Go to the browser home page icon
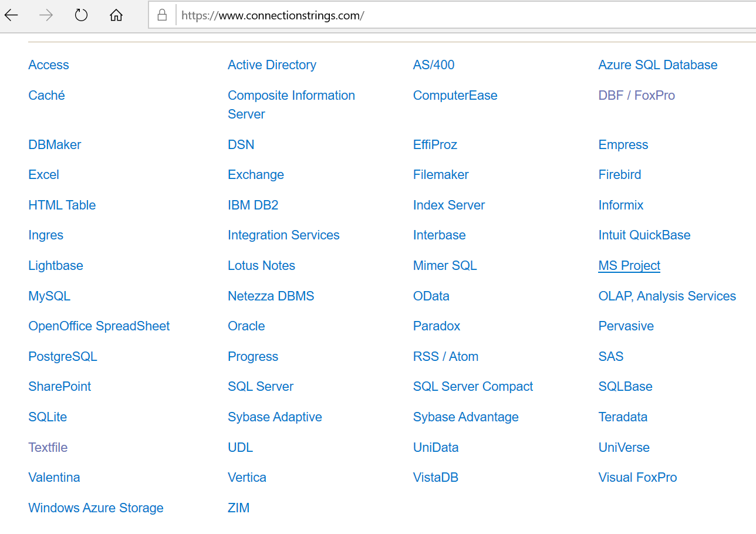756x534 pixels. click(116, 16)
